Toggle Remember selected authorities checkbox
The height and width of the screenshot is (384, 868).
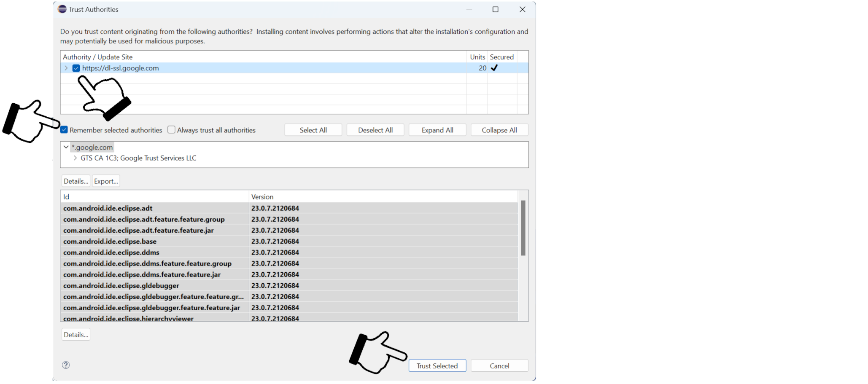click(x=64, y=130)
